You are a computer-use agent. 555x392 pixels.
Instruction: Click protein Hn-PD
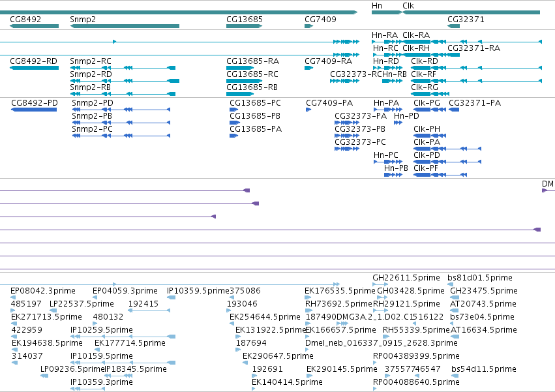pos(406,116)
